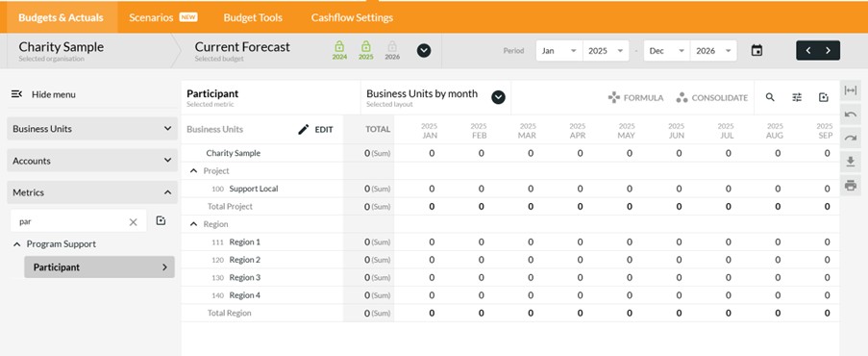Open the end year 2026 dropdown
Image resolution: width=868 pixels, height=356 pixels.
(x=713, y=50)
